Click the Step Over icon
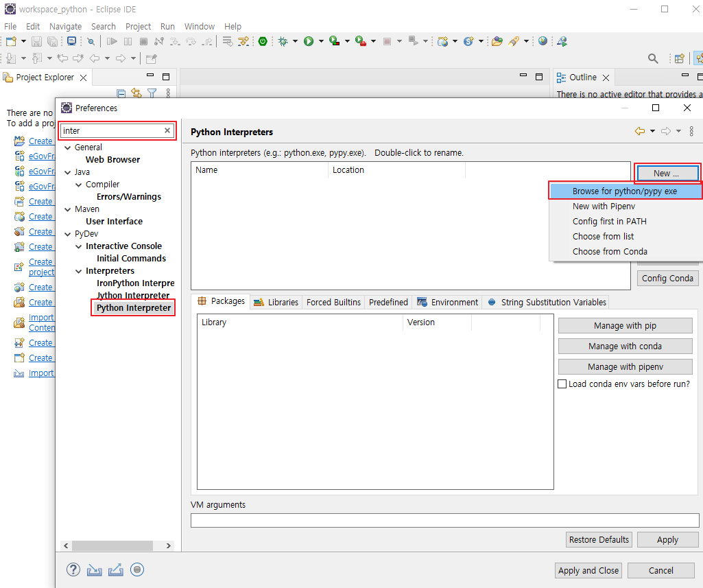Viewport: 703px width, 588px height. click(x=191, y=41)
